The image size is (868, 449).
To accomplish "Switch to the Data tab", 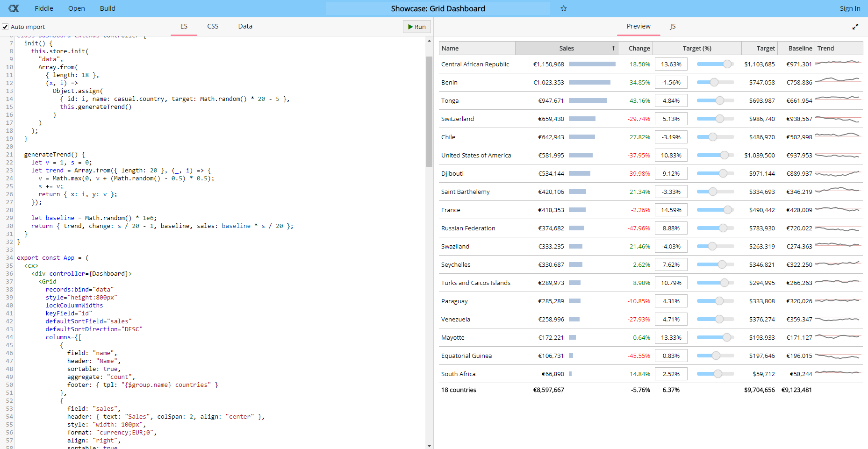I will point(245,26).
